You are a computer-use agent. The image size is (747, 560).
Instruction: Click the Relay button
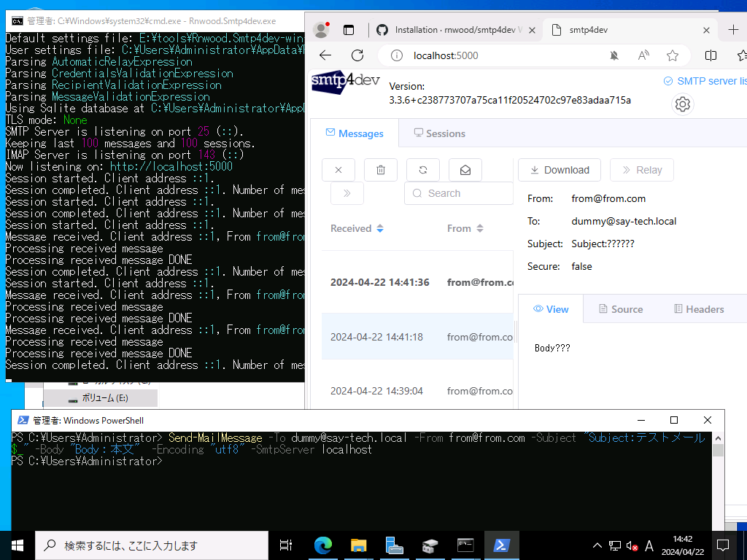click(x=642, y=170)
